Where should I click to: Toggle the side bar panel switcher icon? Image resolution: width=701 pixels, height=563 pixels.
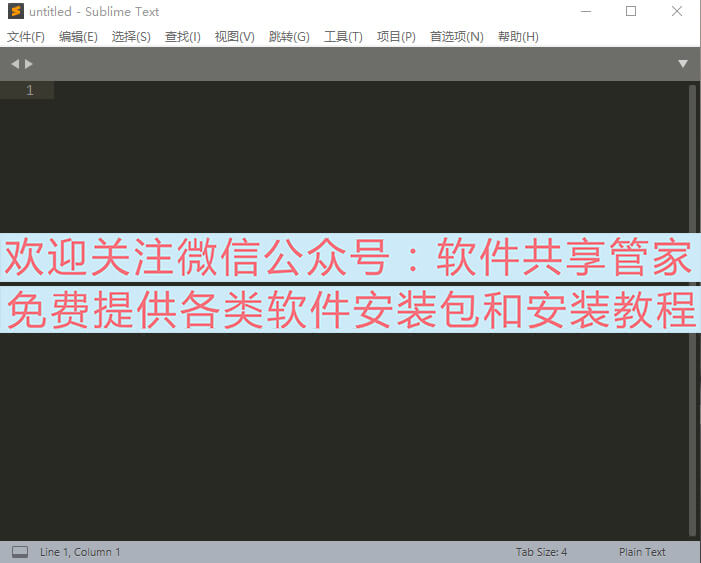[x=20, y=552]
